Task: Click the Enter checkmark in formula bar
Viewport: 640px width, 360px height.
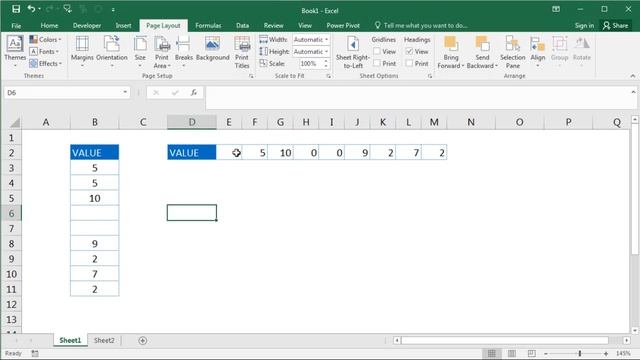Action: pyautogui.click(x=175, y=93)
